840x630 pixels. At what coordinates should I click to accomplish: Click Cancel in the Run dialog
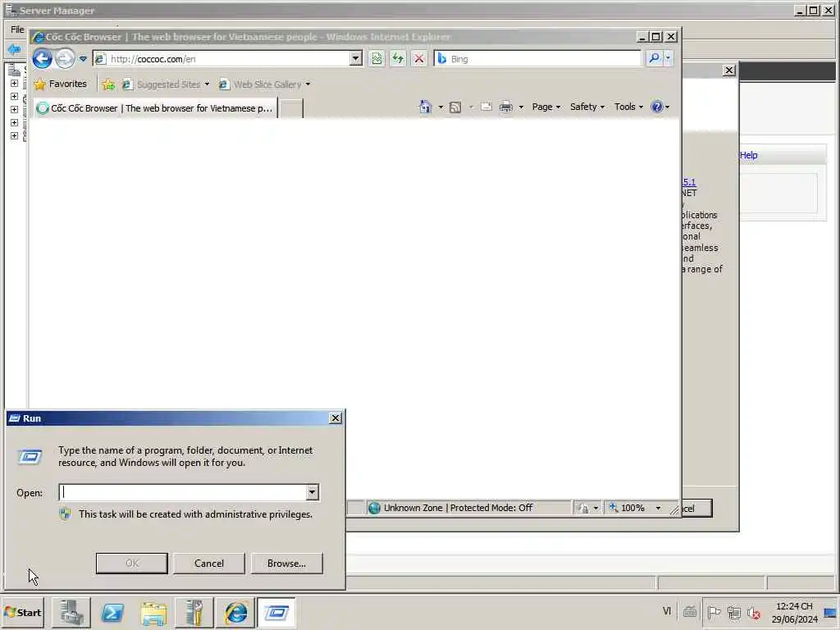pyautogui.click(x=209, y=563)
